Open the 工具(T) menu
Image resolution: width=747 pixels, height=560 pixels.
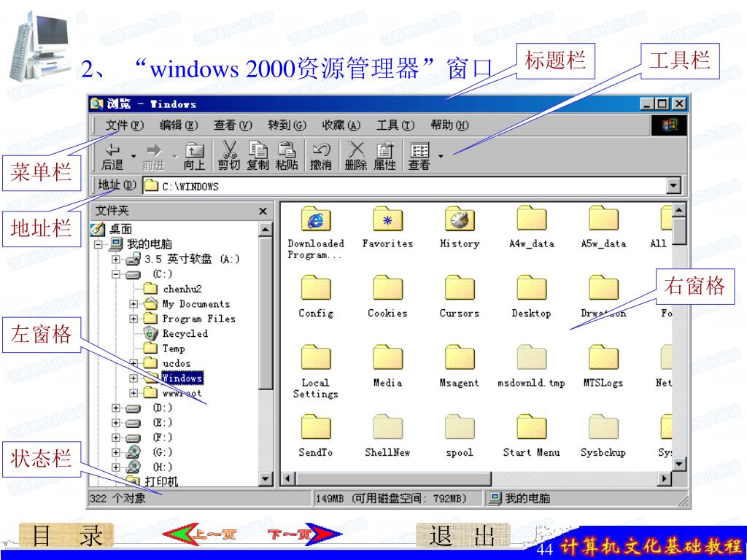coord(395,125)
